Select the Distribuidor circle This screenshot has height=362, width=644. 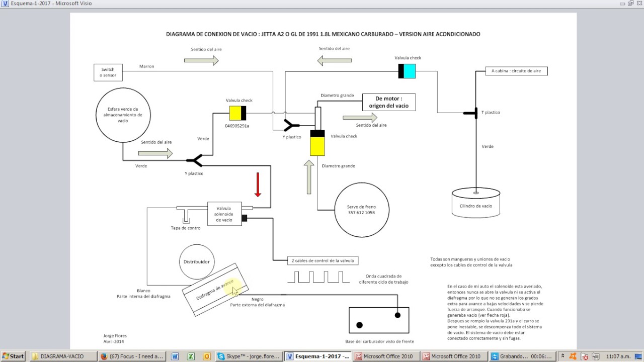point(197,262)
